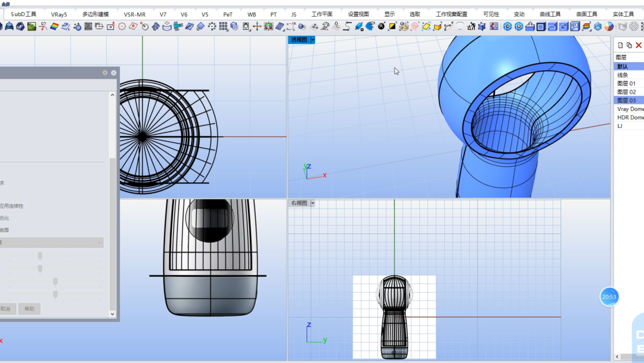644x363 pixels.
Task: Choose the rectangular array grid icon
Action: click(x=223, y=27)
